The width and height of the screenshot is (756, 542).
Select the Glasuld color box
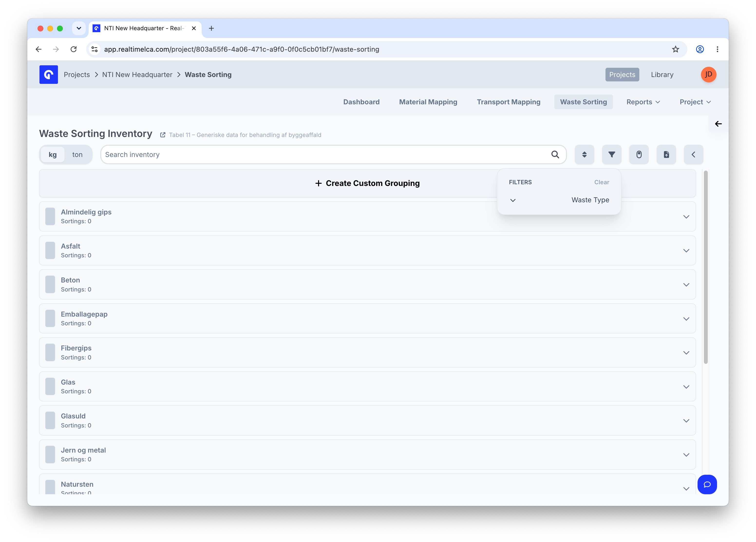coord(50,421)
